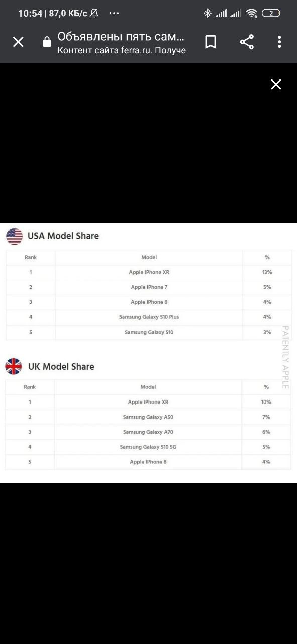Tap the USA Model Share heading
The height and width of the screenshot is (644, 297).
point(63,236)
